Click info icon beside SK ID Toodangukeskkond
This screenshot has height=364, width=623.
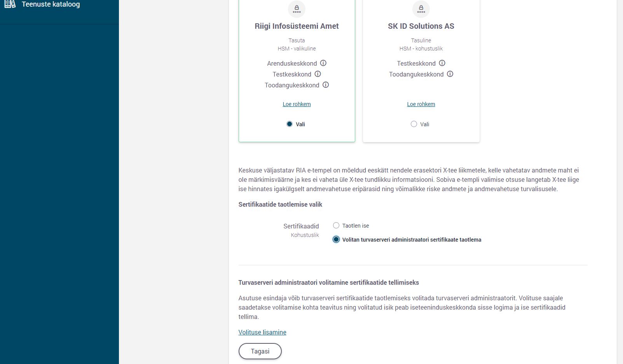(450, 74)
